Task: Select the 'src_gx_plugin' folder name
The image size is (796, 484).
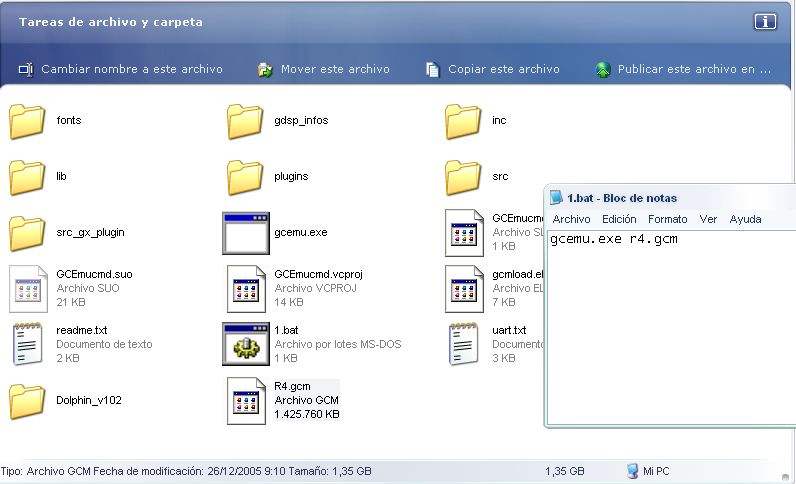Action: pos(90,233)
